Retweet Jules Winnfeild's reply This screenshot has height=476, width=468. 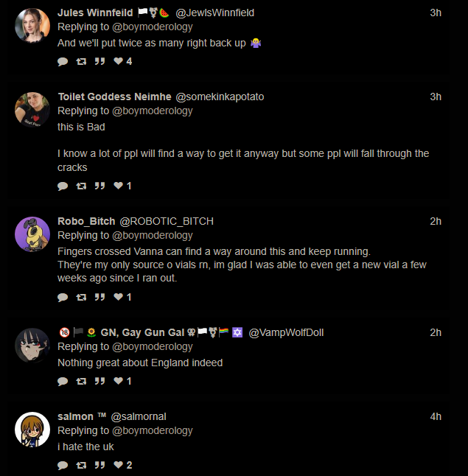tap(81, 61)
